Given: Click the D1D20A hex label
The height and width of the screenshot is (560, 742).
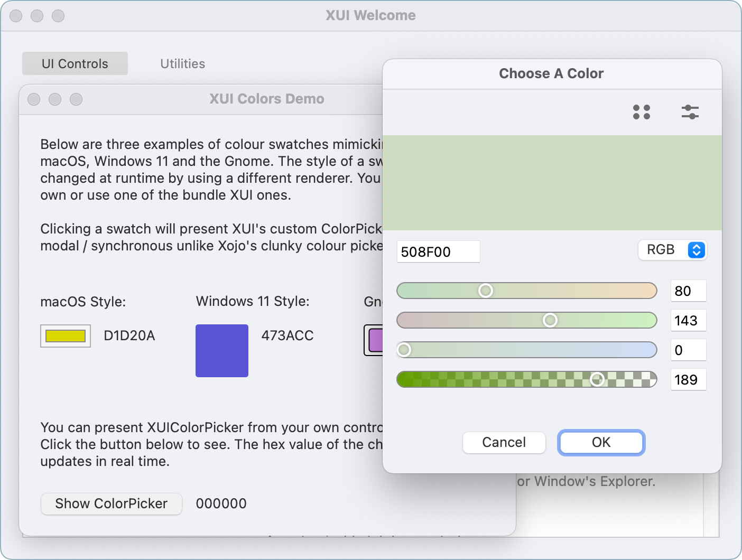Looking at the screenshot, I should click(129, 335).
